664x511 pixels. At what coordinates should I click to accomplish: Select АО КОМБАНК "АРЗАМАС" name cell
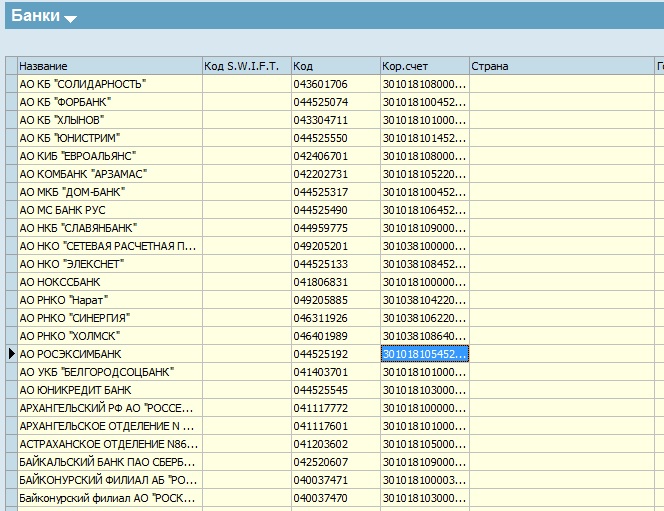pyautogui.click(x=110, y=174)
